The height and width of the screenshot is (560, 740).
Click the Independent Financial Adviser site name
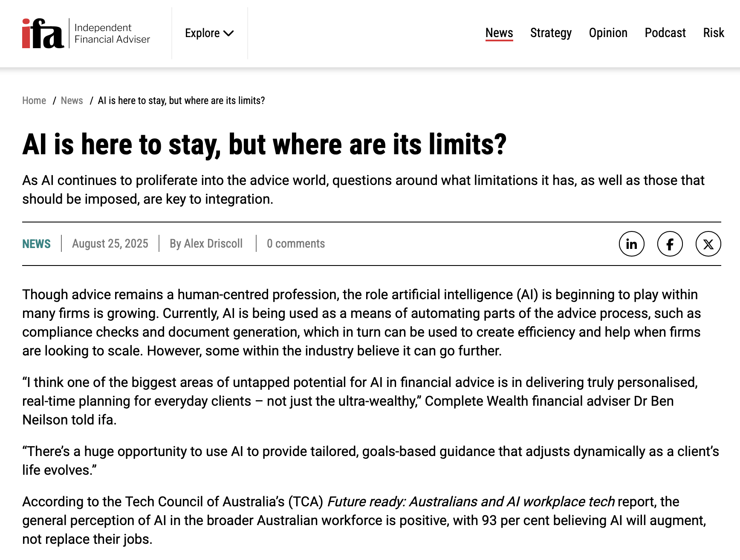click(x=112, y=33)
